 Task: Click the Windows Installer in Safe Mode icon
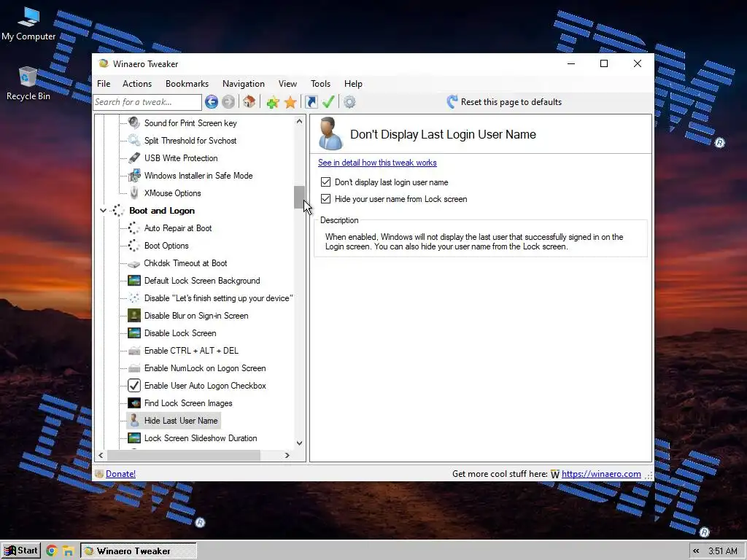pos(134,176)
